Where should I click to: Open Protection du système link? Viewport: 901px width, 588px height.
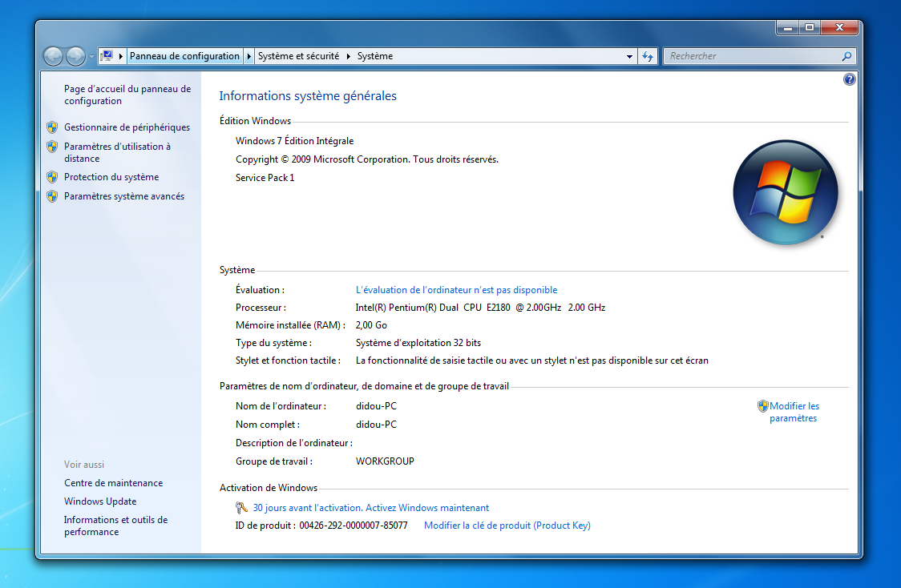click(111, 177)
